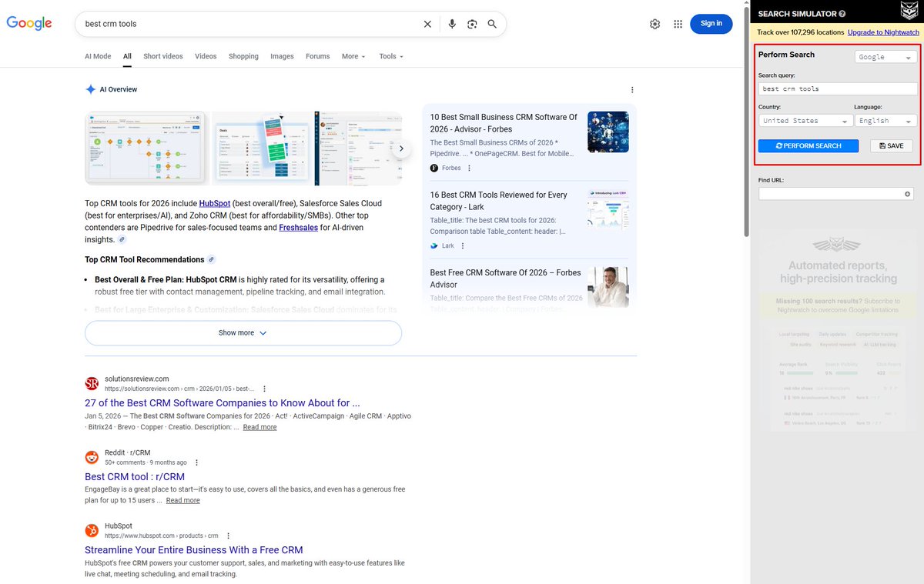Open HubSpot result options menu

click(x=228, y=536)
